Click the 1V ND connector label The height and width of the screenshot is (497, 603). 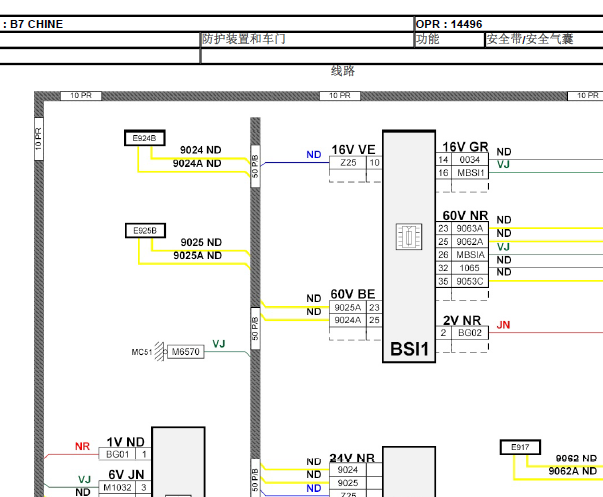(x=125, y=442)
